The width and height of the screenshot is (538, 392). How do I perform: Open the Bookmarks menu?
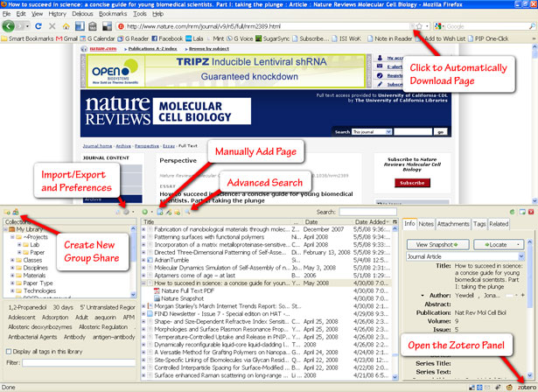tap(113, 14)
